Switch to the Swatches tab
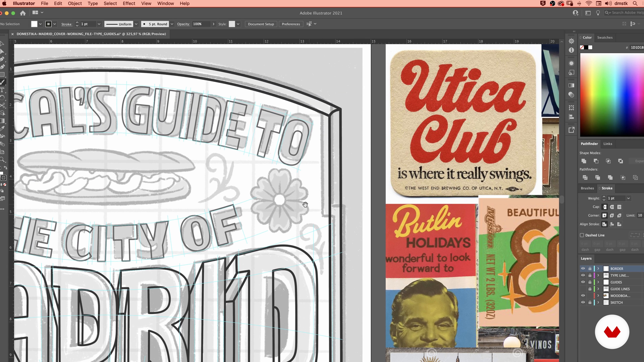This screenshot has width=644, height=362. pos(605,38)
